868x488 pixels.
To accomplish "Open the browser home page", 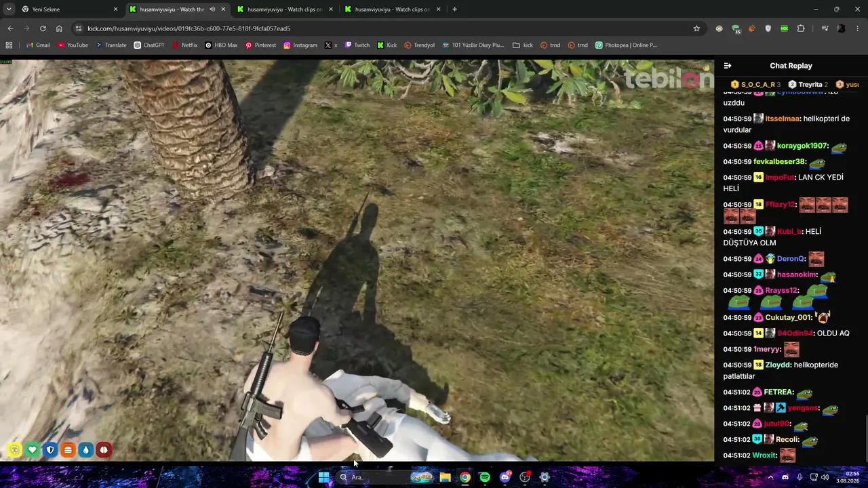I will point(59,28).
